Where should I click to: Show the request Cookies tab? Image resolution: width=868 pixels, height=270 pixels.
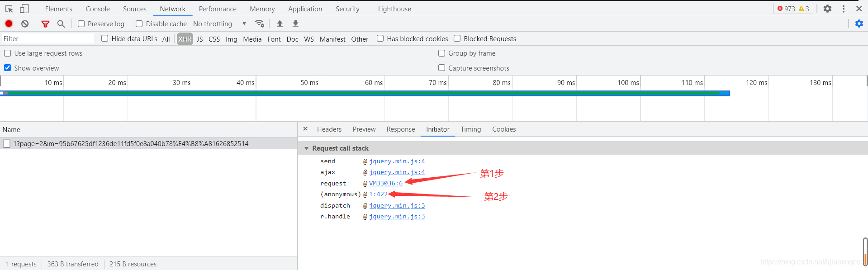point(504,129)
